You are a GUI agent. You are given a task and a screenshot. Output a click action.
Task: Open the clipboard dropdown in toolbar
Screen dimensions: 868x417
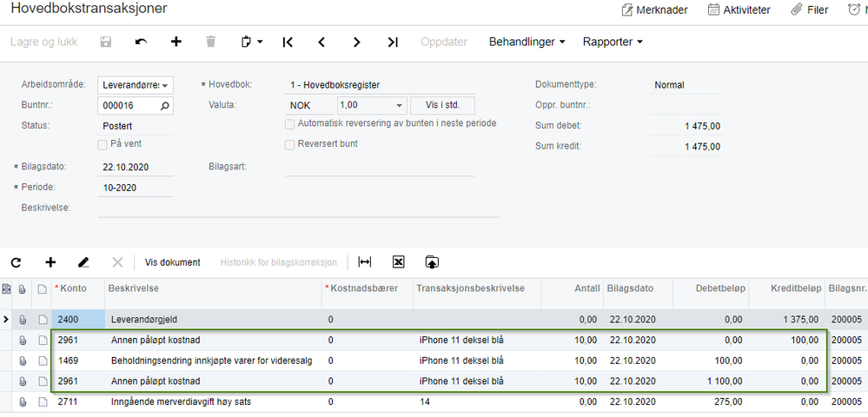pos(250,42)
